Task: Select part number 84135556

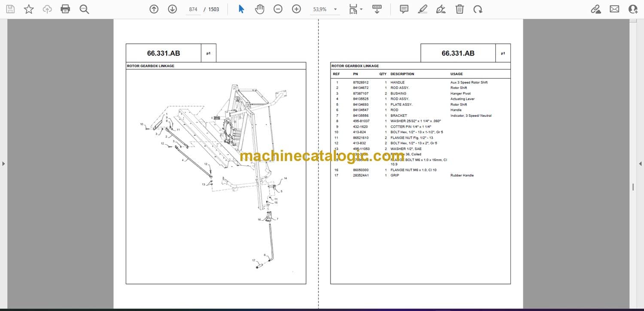Action: (361, 116)
